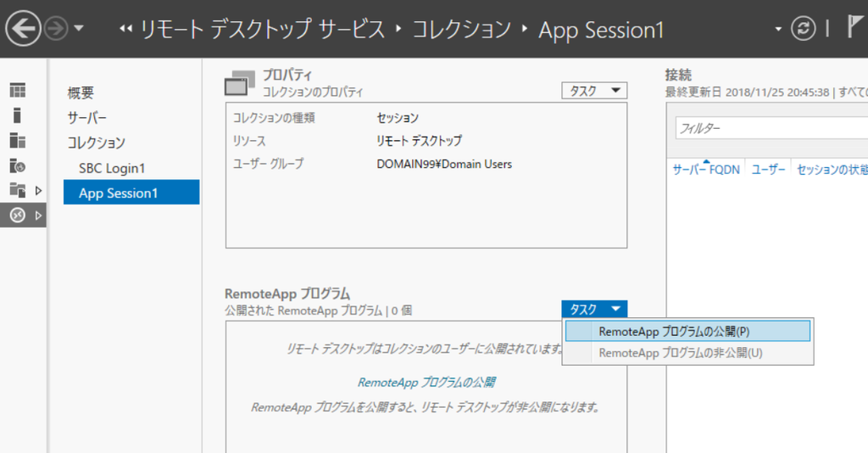Viewport: 868px width, 453px height.
Task: Click the セッション collection type value
Action: 398,117
